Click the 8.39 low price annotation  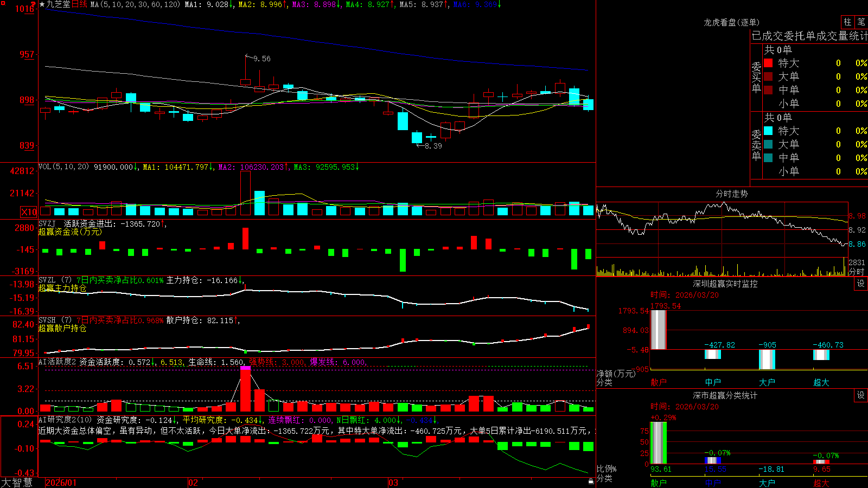pos(433,146)
